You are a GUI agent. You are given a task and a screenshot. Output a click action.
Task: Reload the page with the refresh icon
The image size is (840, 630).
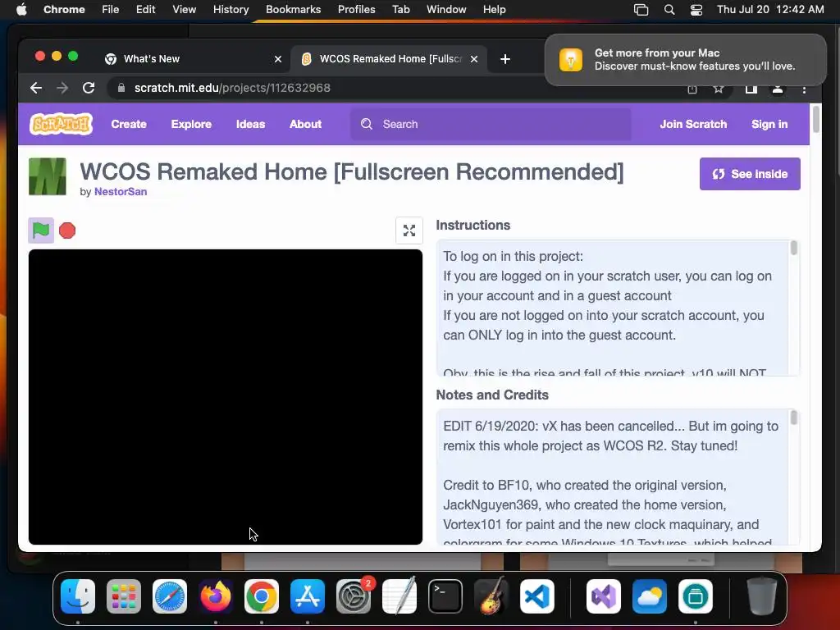pyautogui.click(x=89, y=88)
